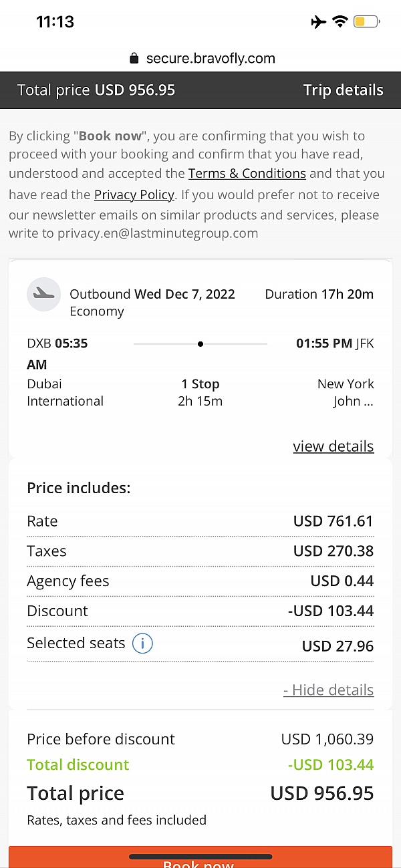Tap the airplane mode status icon

click(319, 22)
